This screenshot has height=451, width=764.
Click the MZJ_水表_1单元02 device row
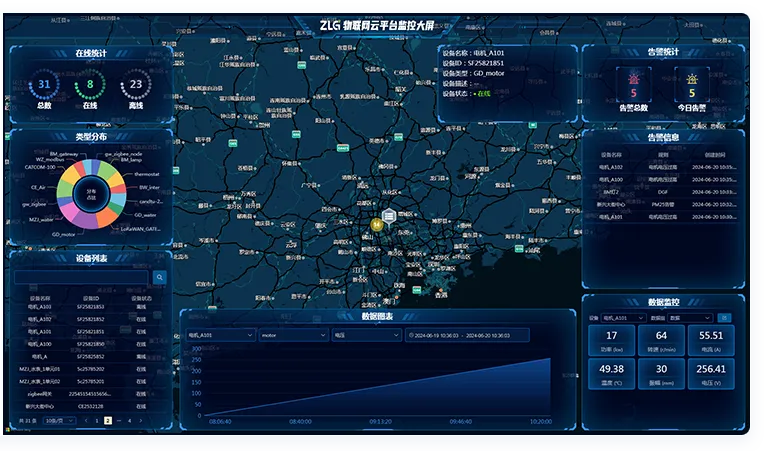[91, 381]
